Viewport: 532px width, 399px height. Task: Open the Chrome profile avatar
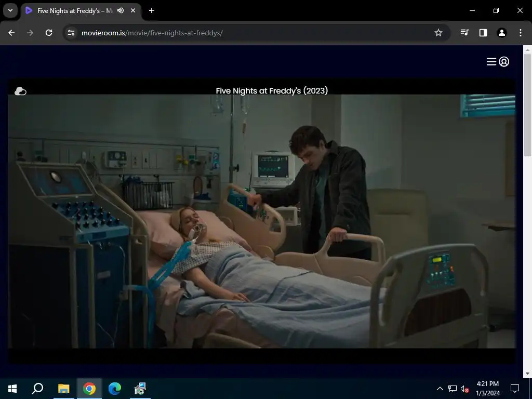(x=502, y=33)
